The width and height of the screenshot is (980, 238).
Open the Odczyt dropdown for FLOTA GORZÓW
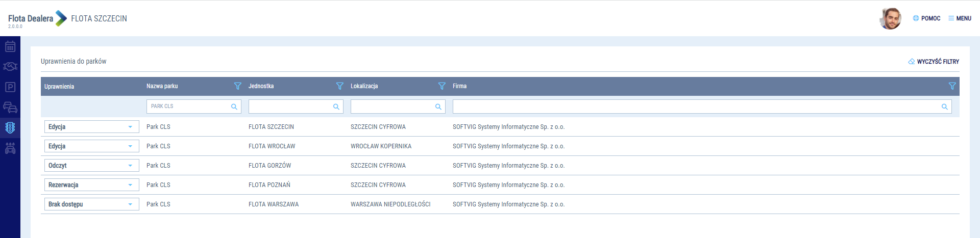click(x=91, y=166)
